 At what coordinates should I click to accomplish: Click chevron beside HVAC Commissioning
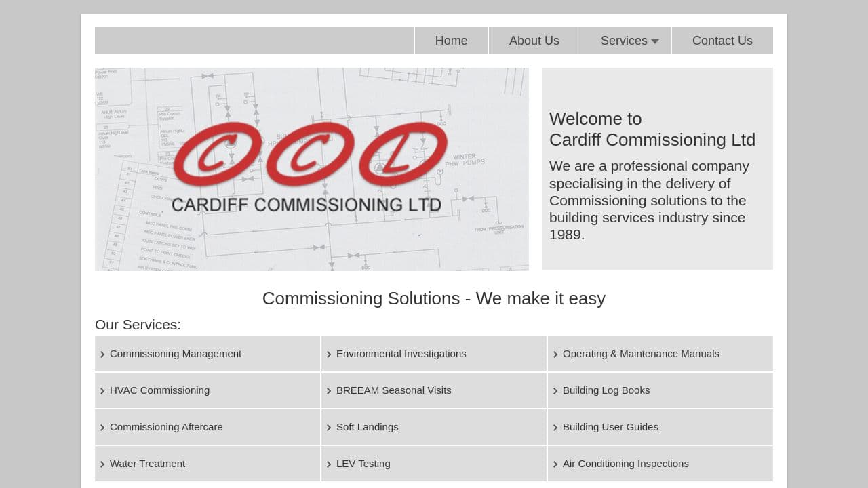click(102, 391)
